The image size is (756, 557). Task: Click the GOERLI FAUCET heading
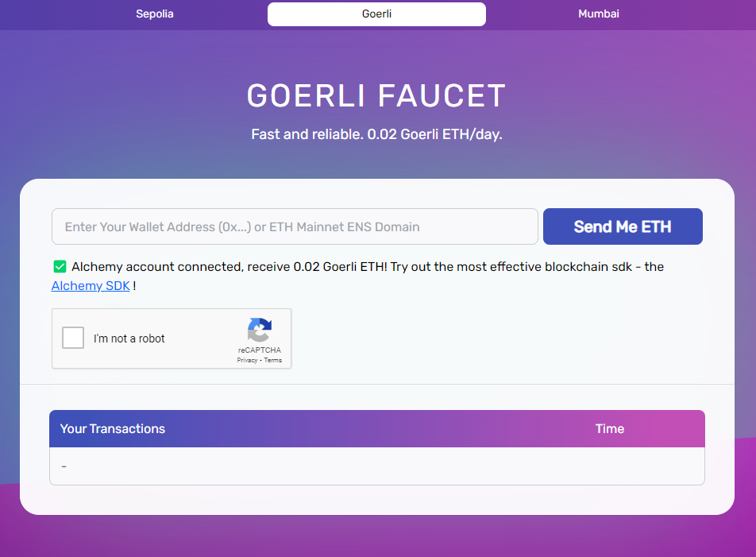pos(376,96)
